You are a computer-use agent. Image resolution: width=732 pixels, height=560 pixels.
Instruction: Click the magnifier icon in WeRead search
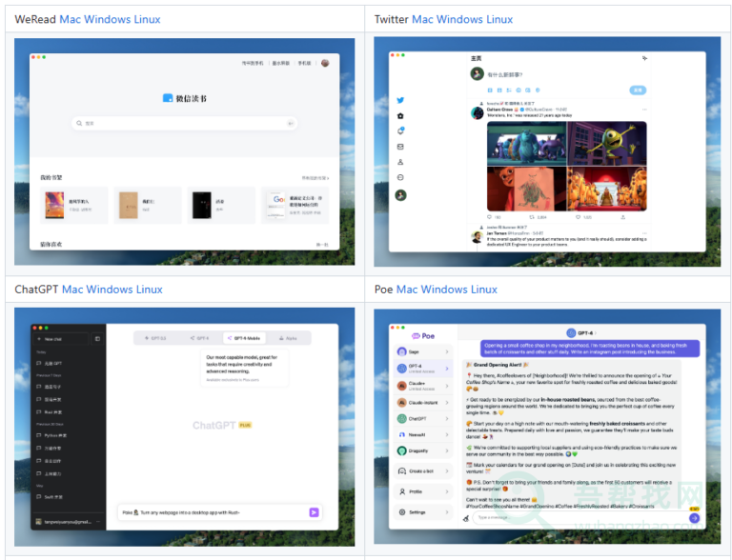[x=80, y=123]
